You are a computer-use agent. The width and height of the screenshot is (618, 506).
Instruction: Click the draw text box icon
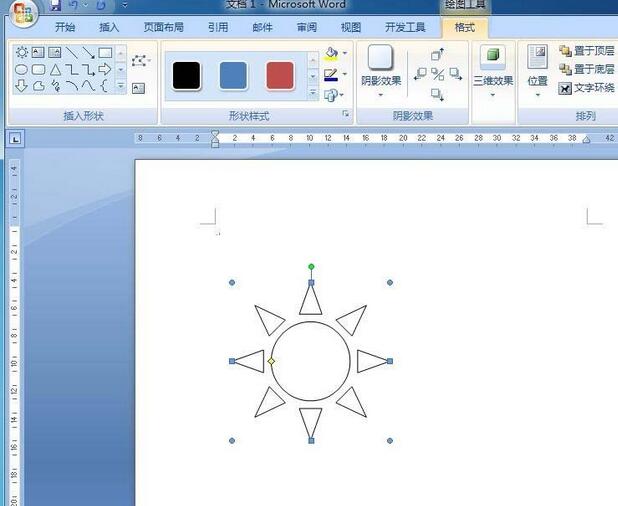[x=138, y=88]
